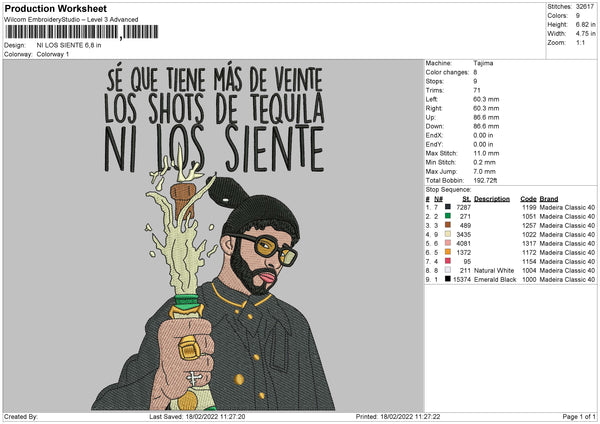Image resolution: width=600 pixels, height=424 pixels.
Task: Click the design name "NI LOS SIENTE 6,8 in"
Action: point(69,45)
